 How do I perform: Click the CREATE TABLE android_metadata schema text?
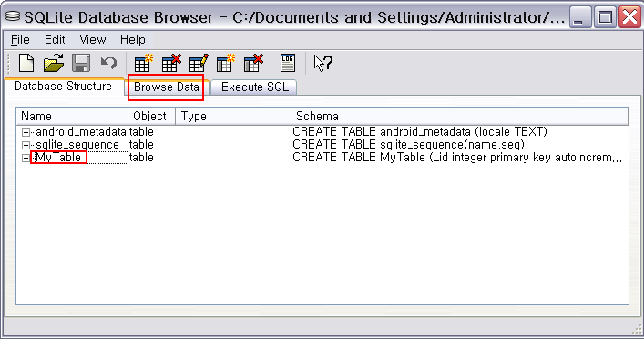[x=420, y=132]
